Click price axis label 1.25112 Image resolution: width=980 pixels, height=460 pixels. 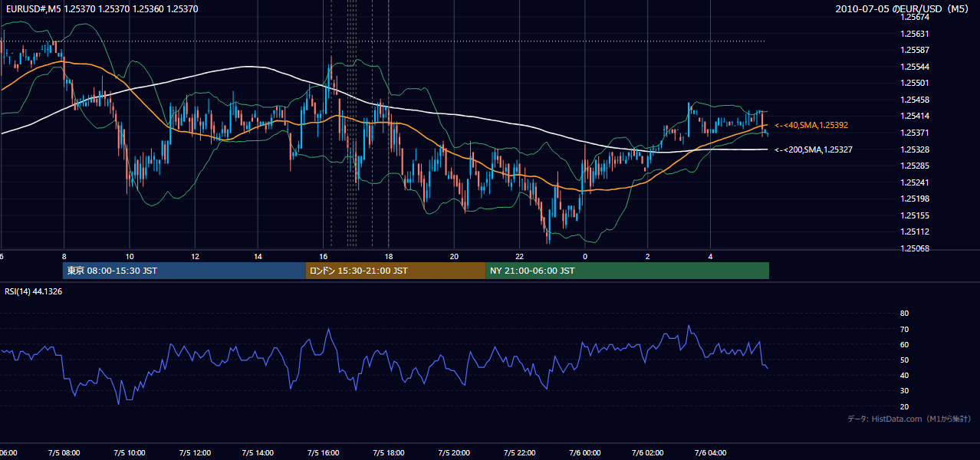point(916,232)
